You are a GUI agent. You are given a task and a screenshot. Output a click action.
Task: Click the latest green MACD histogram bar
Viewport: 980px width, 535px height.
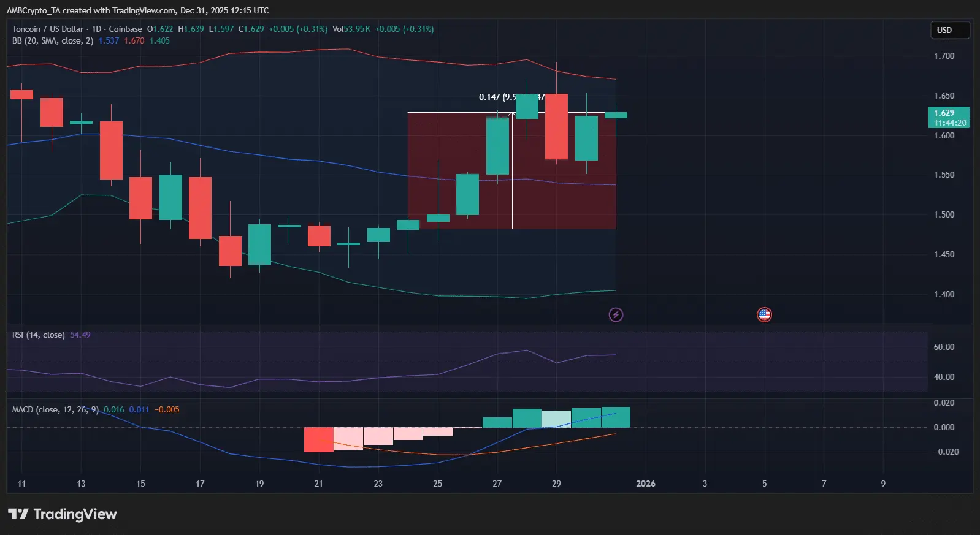click(616, 417)
